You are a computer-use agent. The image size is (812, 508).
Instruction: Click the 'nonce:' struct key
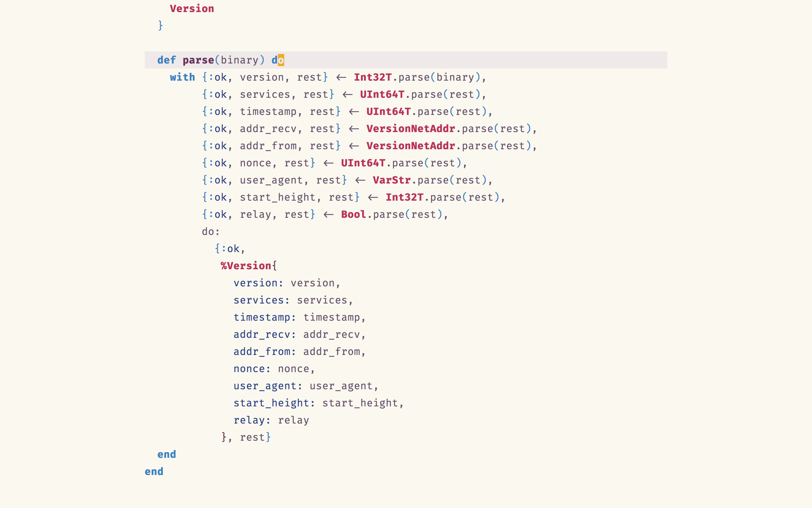click(252, 369)
